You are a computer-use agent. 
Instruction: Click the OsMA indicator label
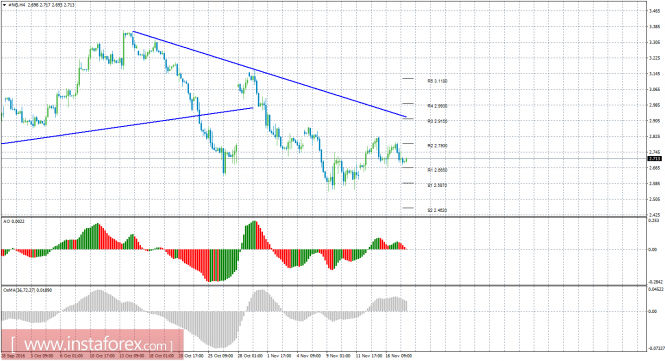[x=28, y=290]
